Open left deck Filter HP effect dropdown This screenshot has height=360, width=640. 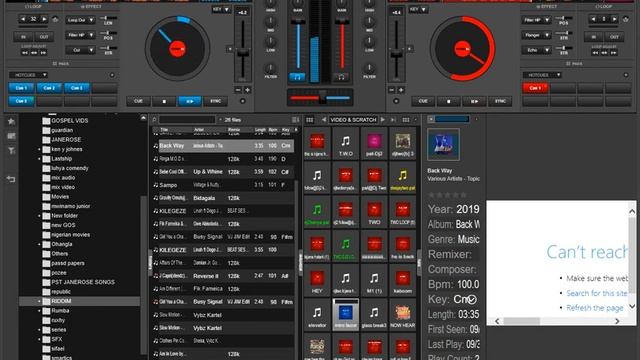tap(80, 35)
